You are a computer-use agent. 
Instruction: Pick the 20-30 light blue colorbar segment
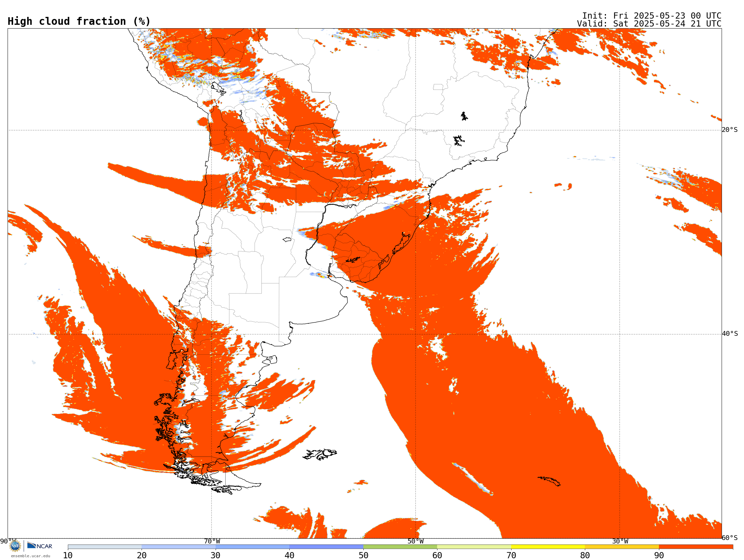[178, 547]
